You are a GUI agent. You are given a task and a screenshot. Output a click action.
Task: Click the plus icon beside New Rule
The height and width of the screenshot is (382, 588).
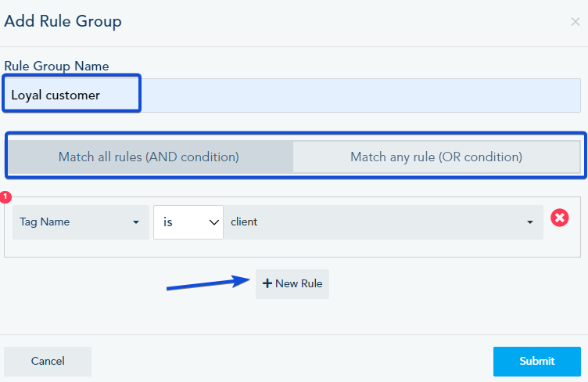[267, 283]
